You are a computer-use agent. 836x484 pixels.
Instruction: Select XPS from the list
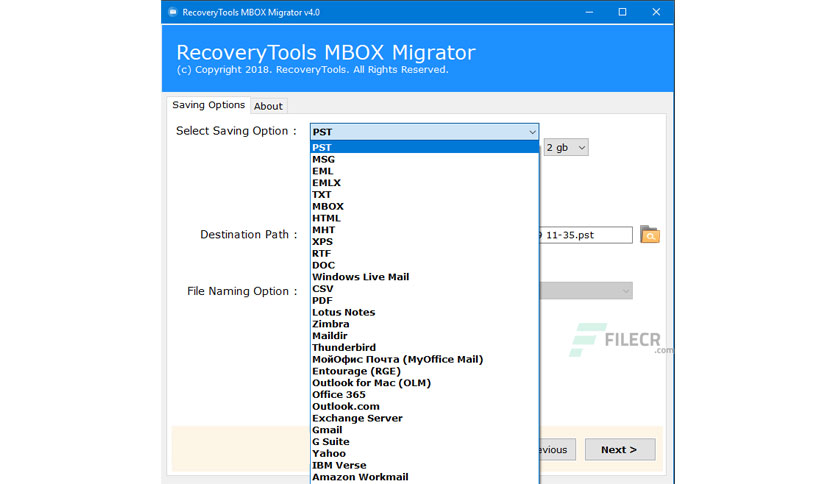pos(424,241)
